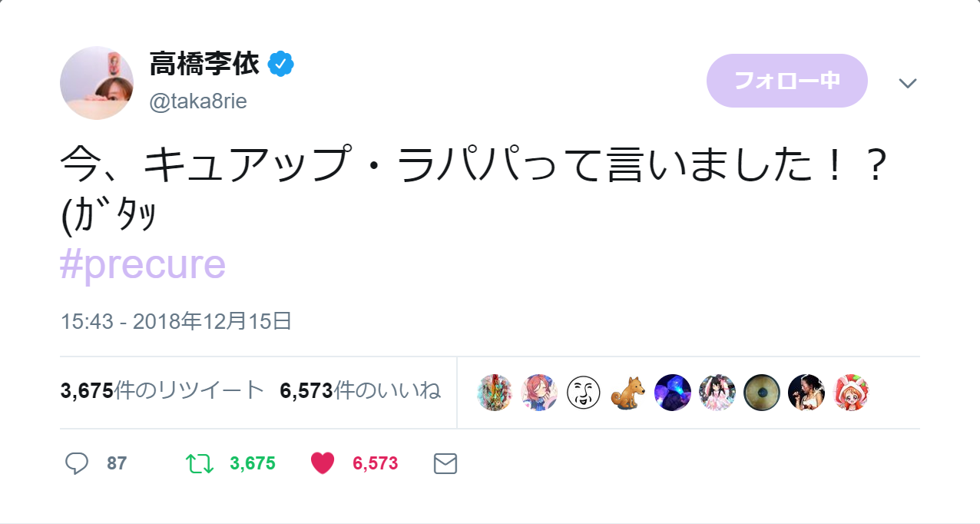Click the orange-haired bunny-ear liker avatar
Image resolution: width=980 pixels, height=524 pixels.
tap(851, 393)
